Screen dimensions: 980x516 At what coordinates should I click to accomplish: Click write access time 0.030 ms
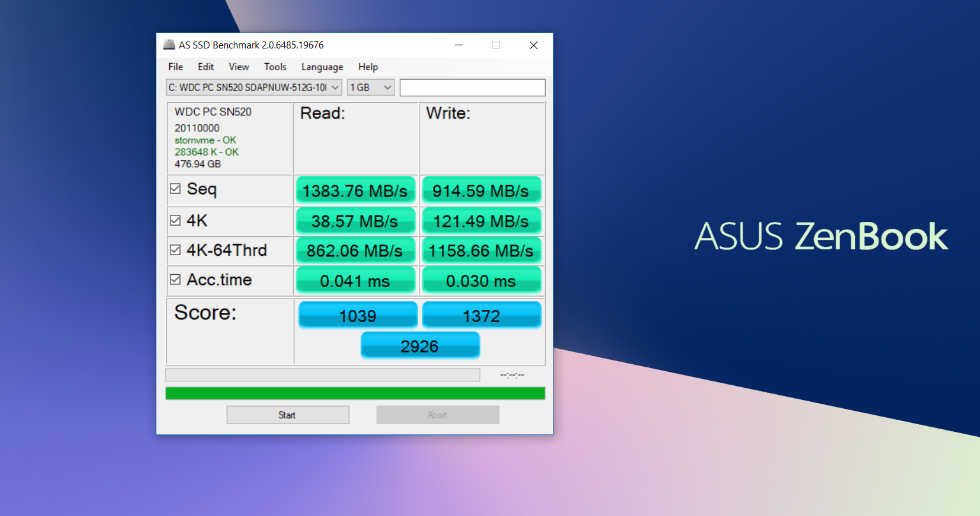click(x=481, y=281)
